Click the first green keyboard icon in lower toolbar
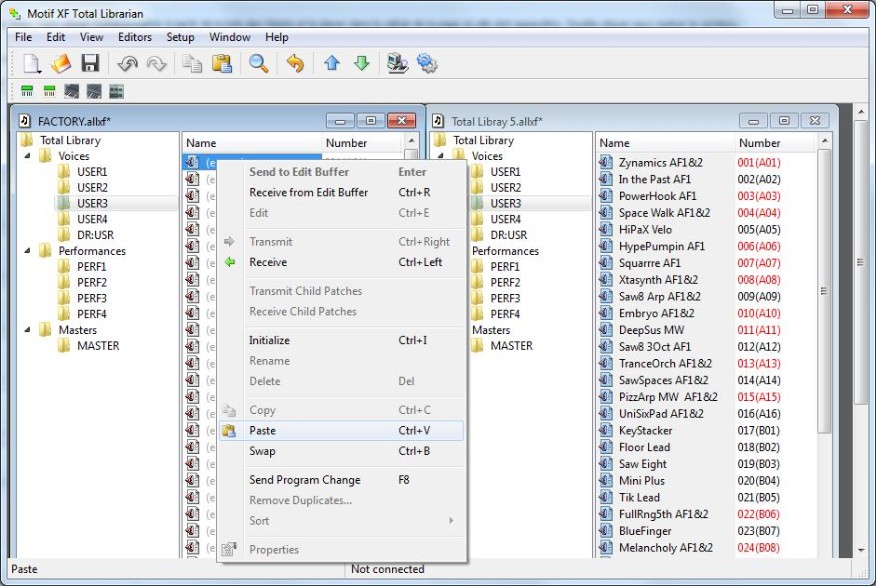Viewport: 876px width, 586px height. click(x=27, y=91)
